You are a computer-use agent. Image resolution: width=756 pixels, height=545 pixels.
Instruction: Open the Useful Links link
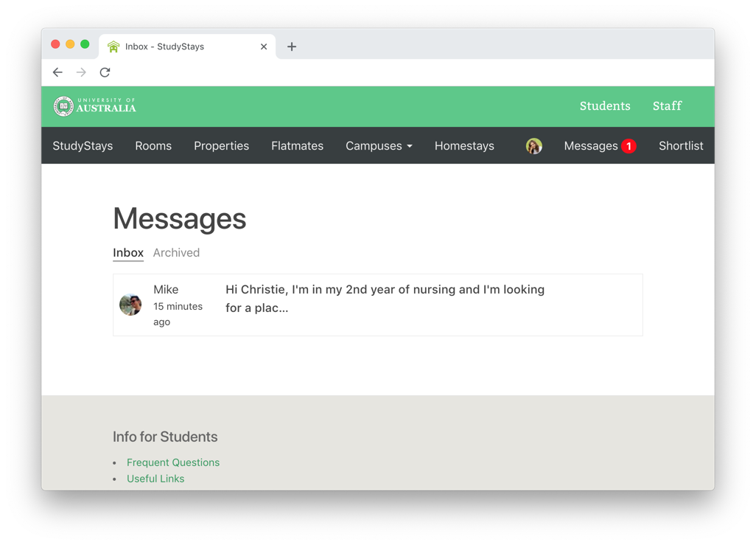pyautogui.click(x=155, y=479)
